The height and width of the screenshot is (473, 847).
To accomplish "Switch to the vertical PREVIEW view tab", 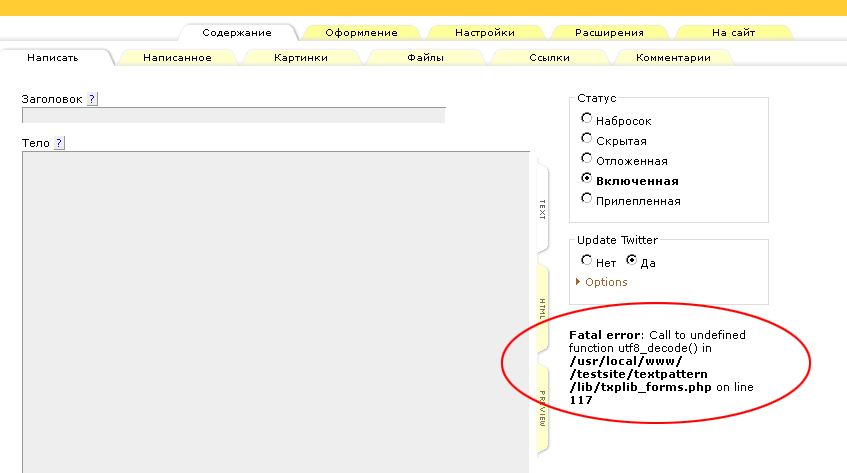I will [x=542, y=409].
